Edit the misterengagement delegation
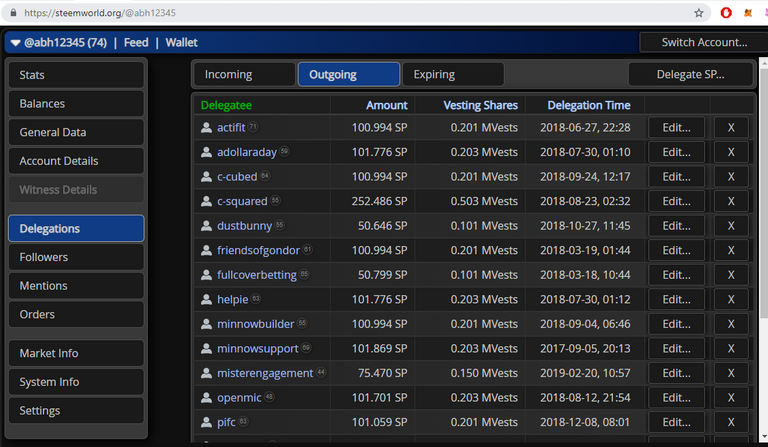Image resolution: width=768 pixels, height=447 pixels. (676, 373)
